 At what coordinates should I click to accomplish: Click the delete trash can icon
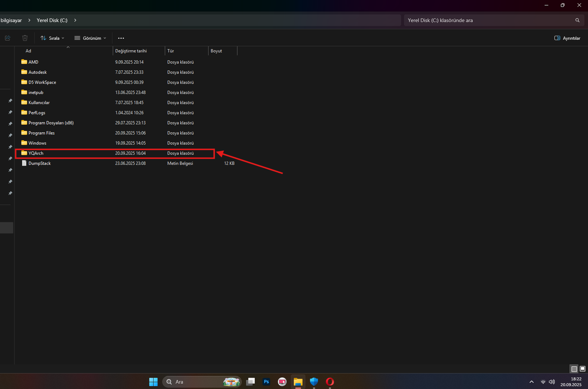(25, 38)
